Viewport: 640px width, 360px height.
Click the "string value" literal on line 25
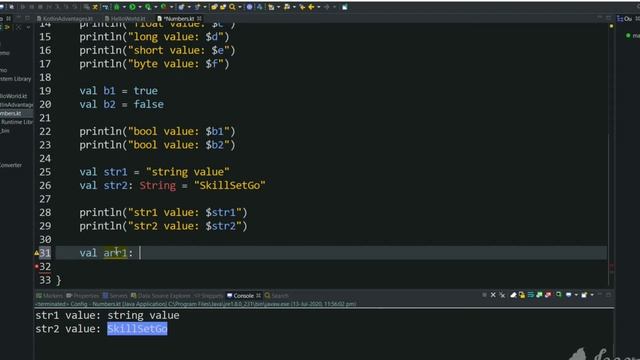pos(188,172)
